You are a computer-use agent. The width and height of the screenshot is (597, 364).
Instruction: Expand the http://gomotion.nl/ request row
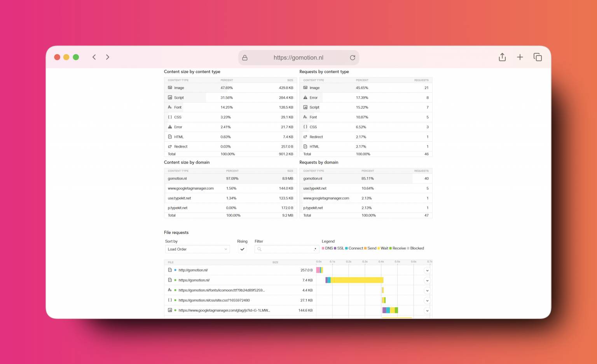[427, 270]
